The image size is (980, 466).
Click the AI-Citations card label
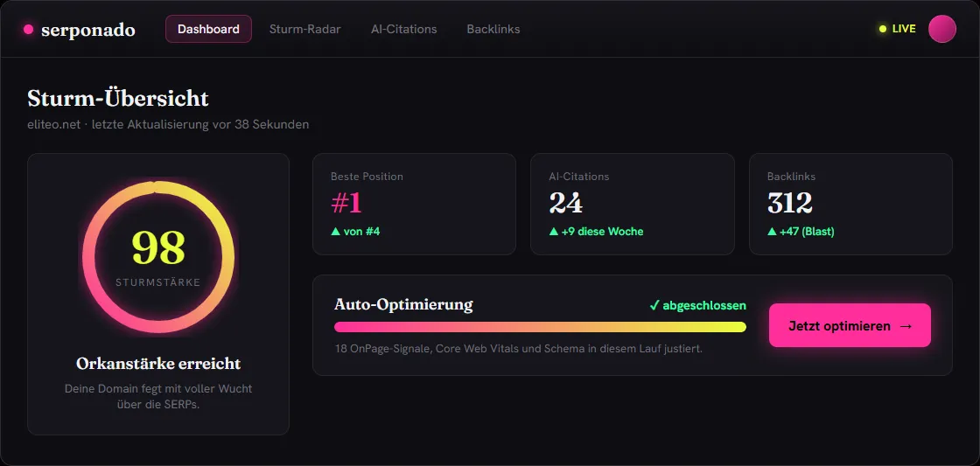(578, 177)
